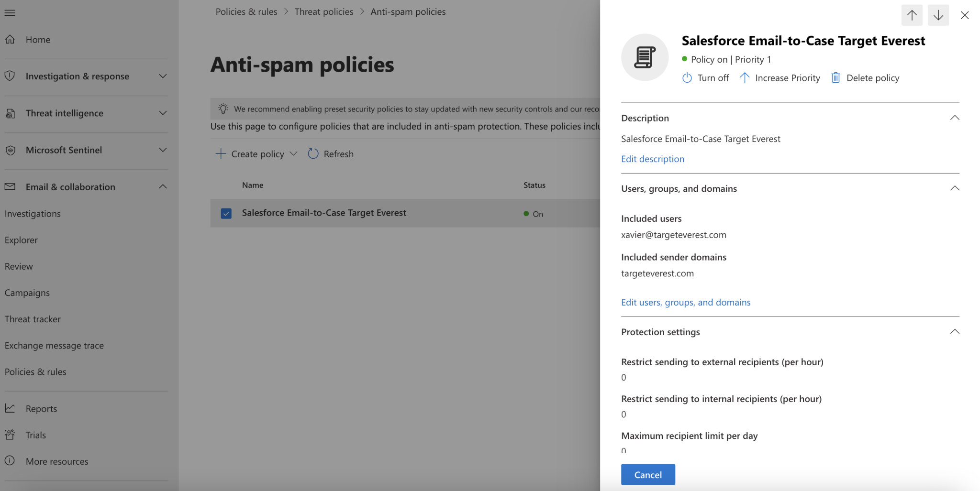The width and height of the screenshot is (980, 491).
Task: Open Exchange message trace from the sidebar
Action: [x=54, y=345]
